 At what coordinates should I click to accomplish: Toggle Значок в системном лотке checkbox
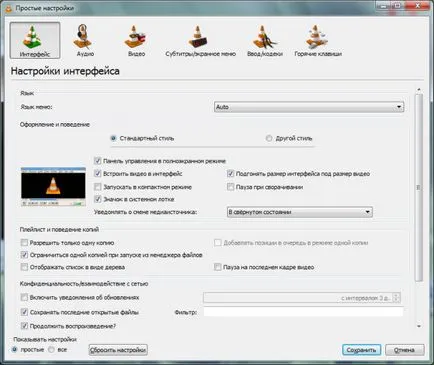click(97, 199)
